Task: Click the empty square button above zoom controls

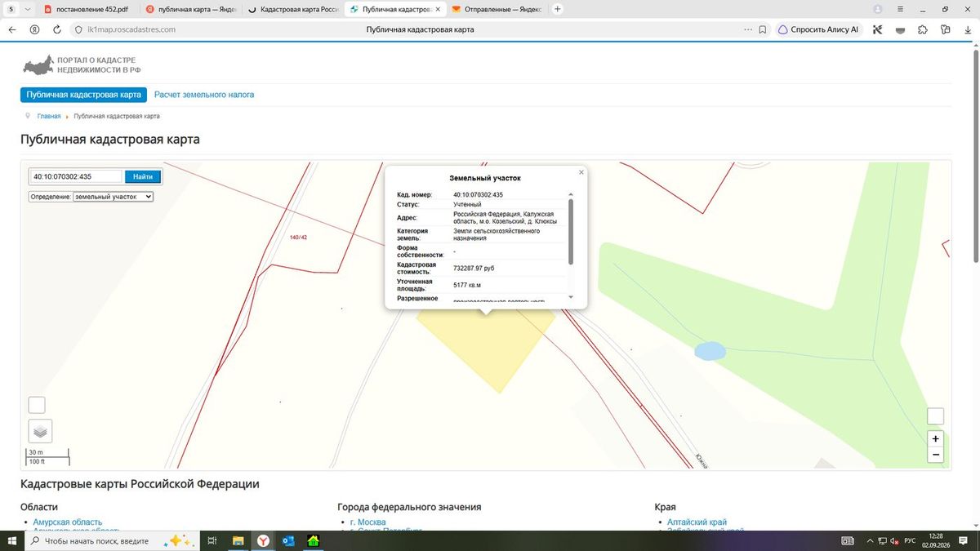Action: click(936, 416)
